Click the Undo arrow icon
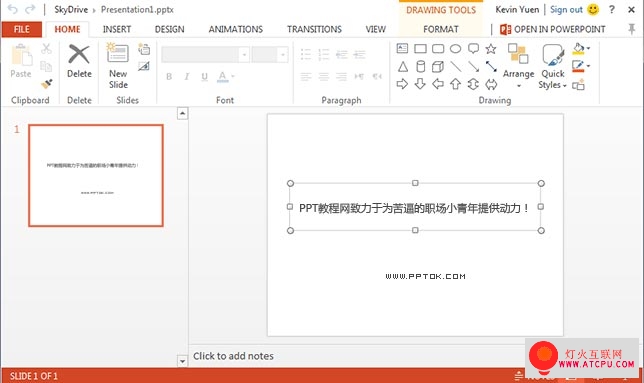Viewport: 644px width, 383px height. coord(12,9)
